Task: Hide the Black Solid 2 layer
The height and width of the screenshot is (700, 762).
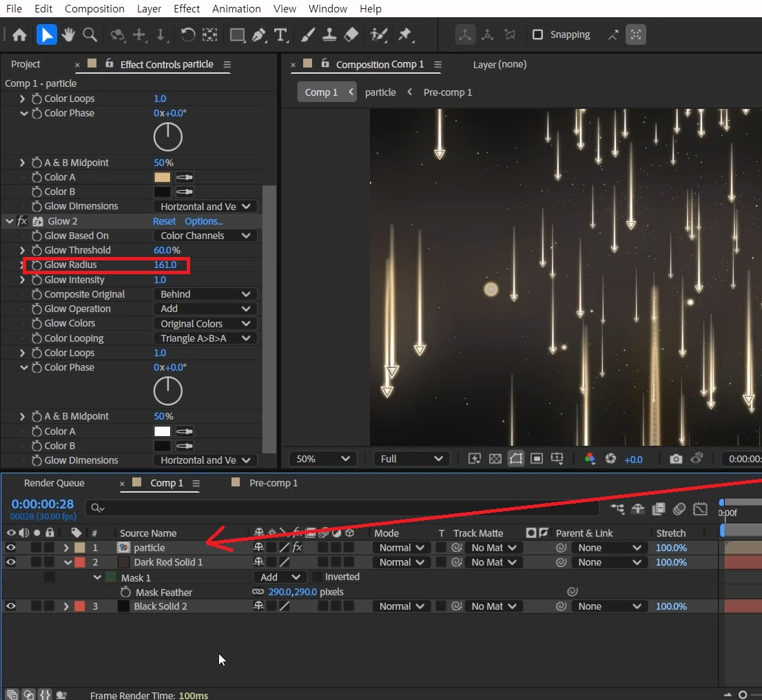Action: 11,606
